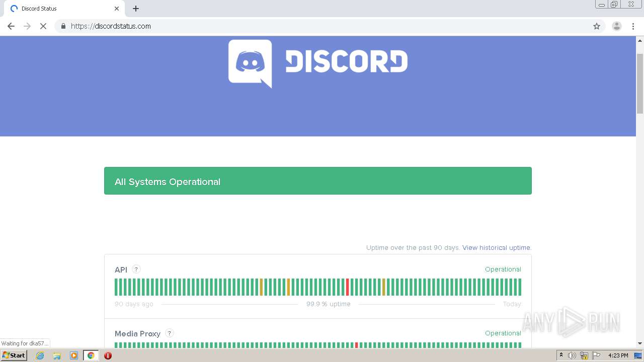This screenshot has width=644, height=362.
Task: Click the Discord logo in header
Action: (318, 64)
